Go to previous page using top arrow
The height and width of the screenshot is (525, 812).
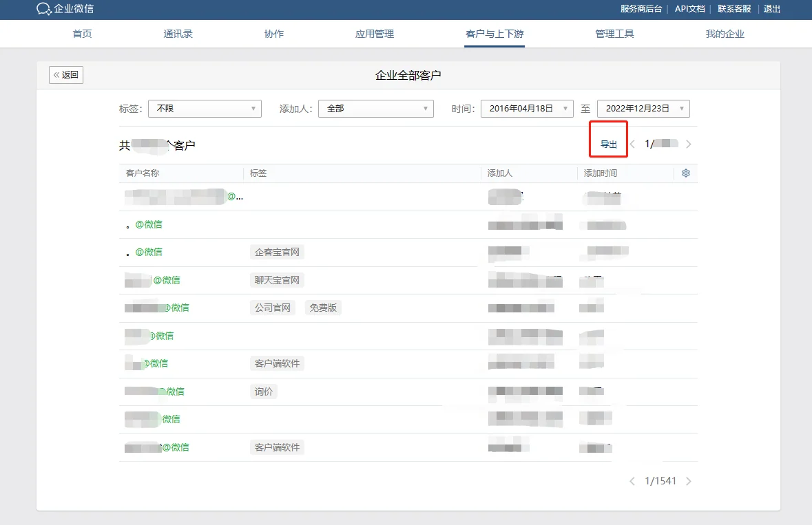tap(632, 144)
